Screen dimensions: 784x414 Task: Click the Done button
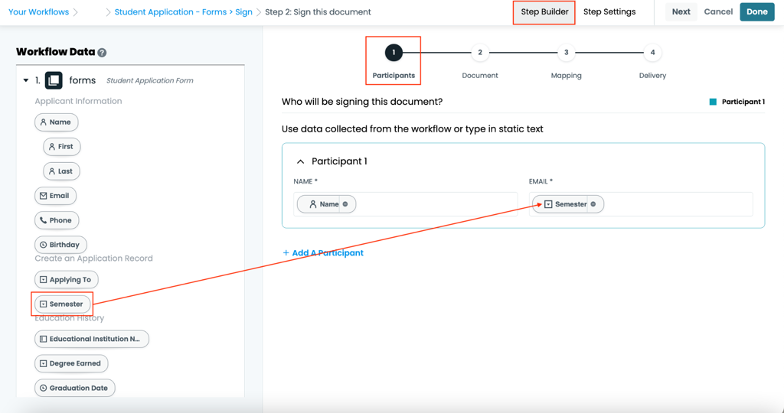point(756,12)
